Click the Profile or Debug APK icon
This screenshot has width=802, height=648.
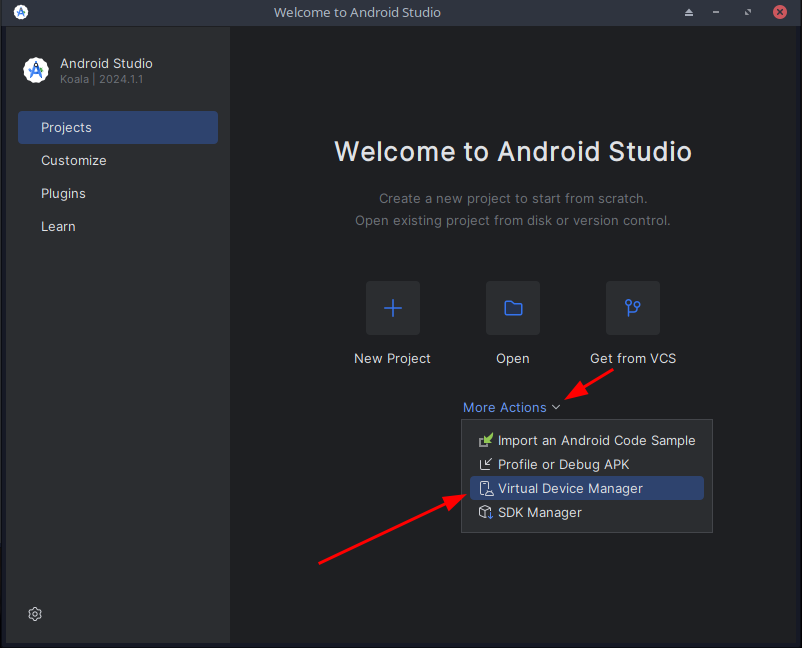pos(485,464)
